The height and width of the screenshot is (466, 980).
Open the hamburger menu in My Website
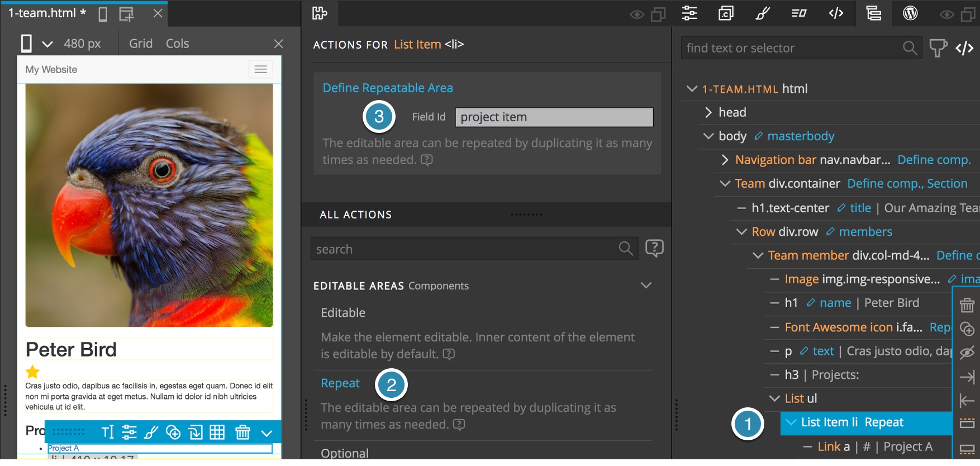click(260, 69)
